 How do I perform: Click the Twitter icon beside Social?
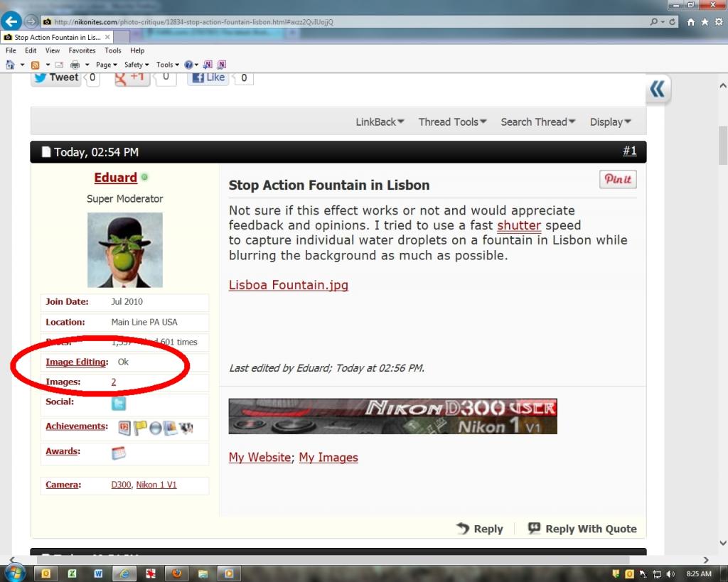[119, 404]
